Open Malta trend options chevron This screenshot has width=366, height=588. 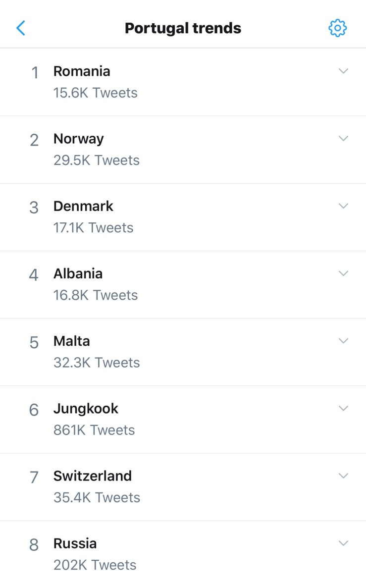click(x=343, y=340)
